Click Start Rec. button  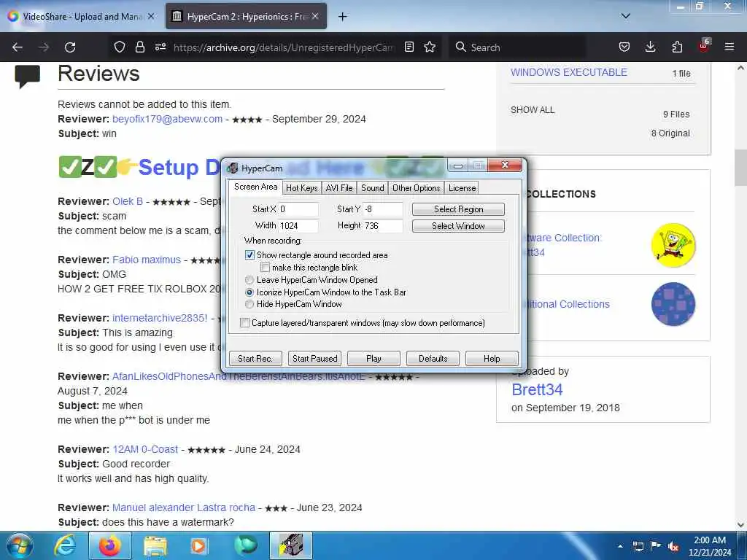pos(255,358)
